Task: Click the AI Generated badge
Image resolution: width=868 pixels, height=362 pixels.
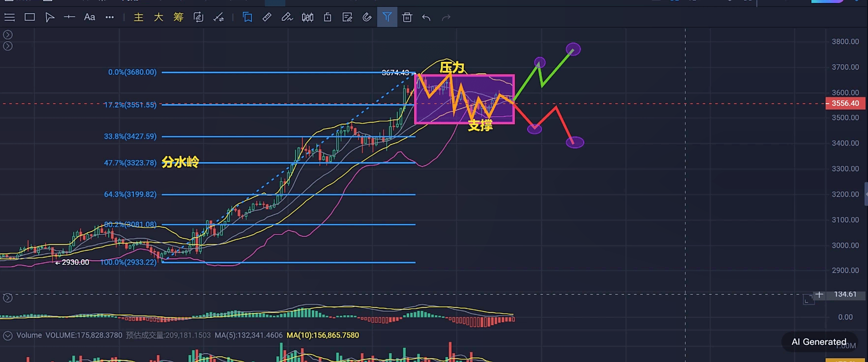Action: click(x=819, y=342)
